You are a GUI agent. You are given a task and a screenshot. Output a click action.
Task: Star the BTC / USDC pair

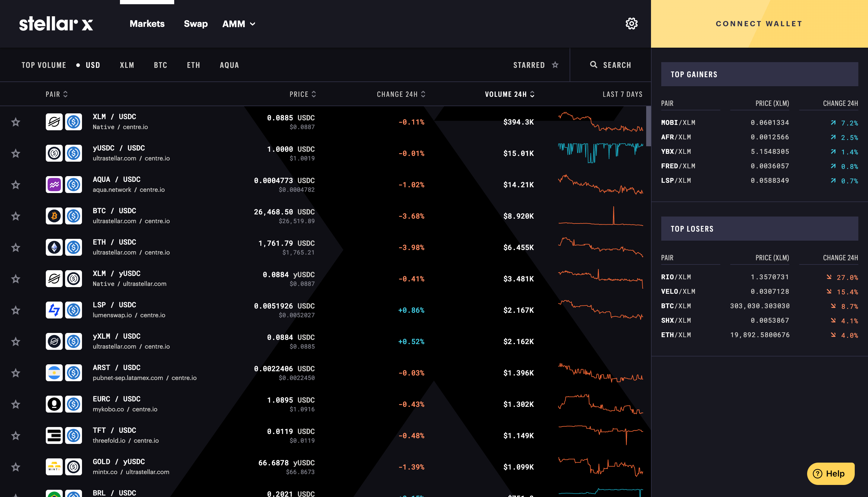(16, 216)
